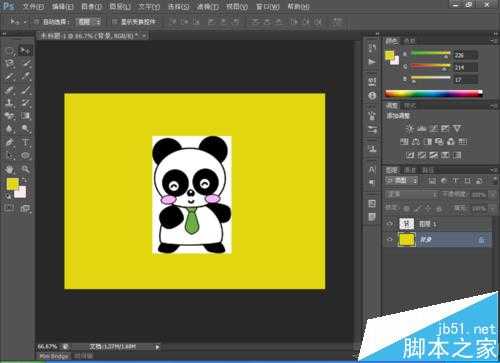The image size is (500, 363).
Task: Select the Move tool in toolbox
Action: [x=25, y=50]
